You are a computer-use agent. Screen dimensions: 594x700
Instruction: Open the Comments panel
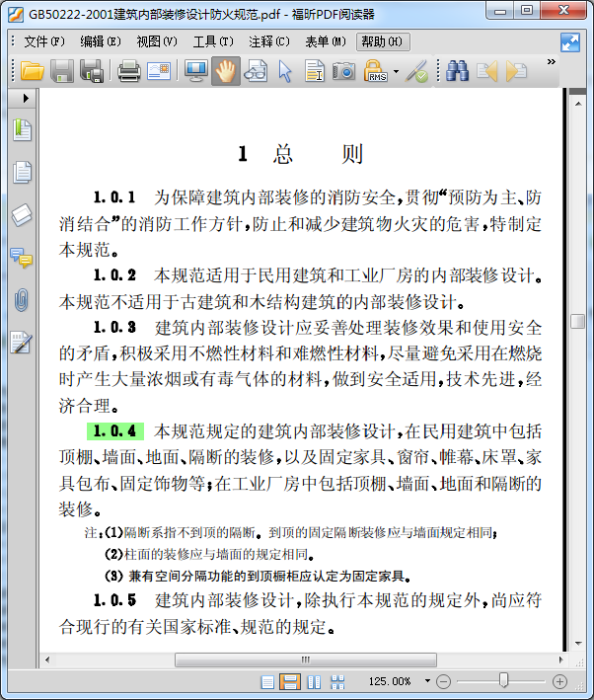pos(22,258)
